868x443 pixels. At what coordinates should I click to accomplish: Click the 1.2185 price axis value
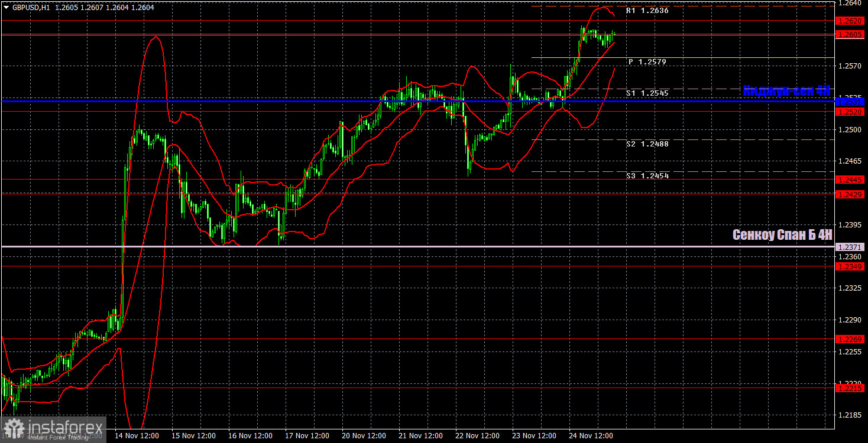(851, 415)
